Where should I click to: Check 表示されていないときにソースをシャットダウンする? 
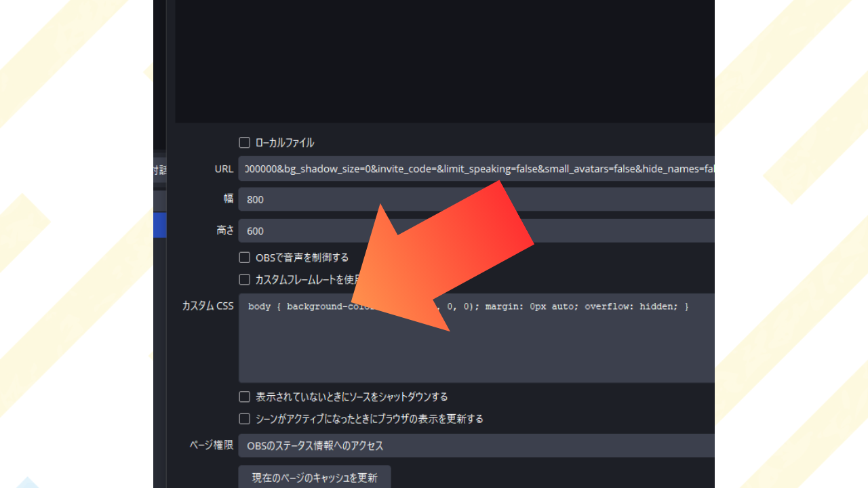(x=245, y=396)
